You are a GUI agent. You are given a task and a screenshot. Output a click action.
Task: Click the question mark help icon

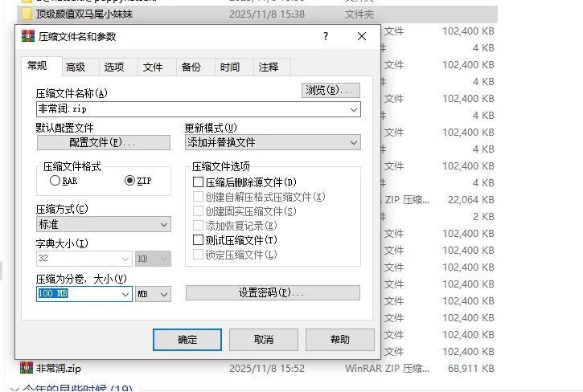326,37
